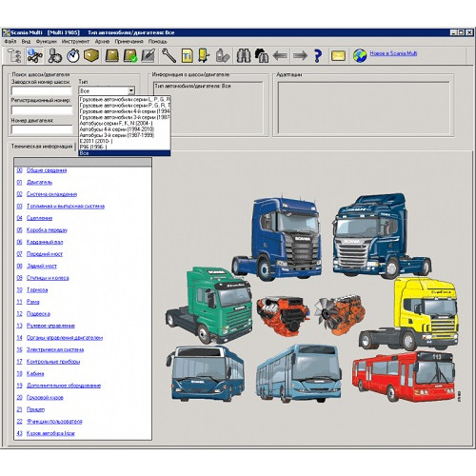Click the Регистрационный номер input field
This screenshot has width=476, height=476.
[42, 110]
